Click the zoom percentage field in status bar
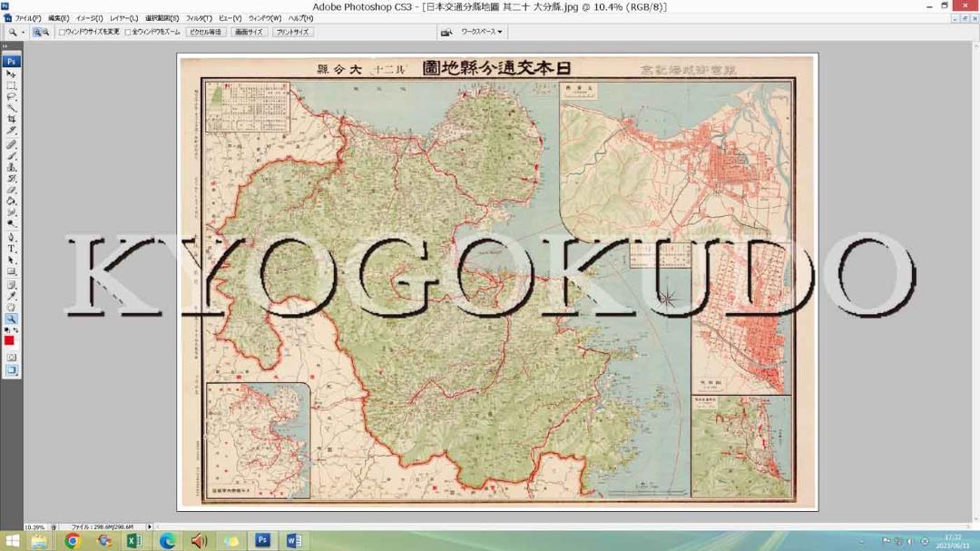The image size is (980, 551). tap(35, 527)
